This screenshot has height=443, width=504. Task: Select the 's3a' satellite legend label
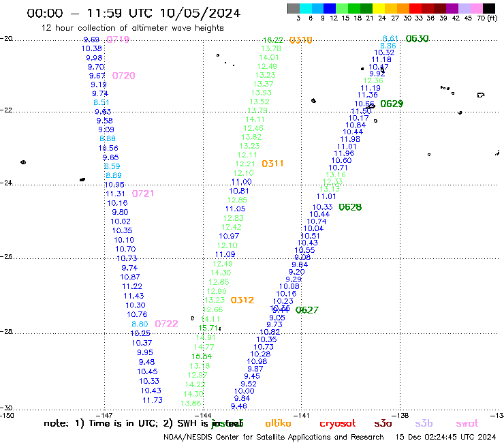[383, 424]
